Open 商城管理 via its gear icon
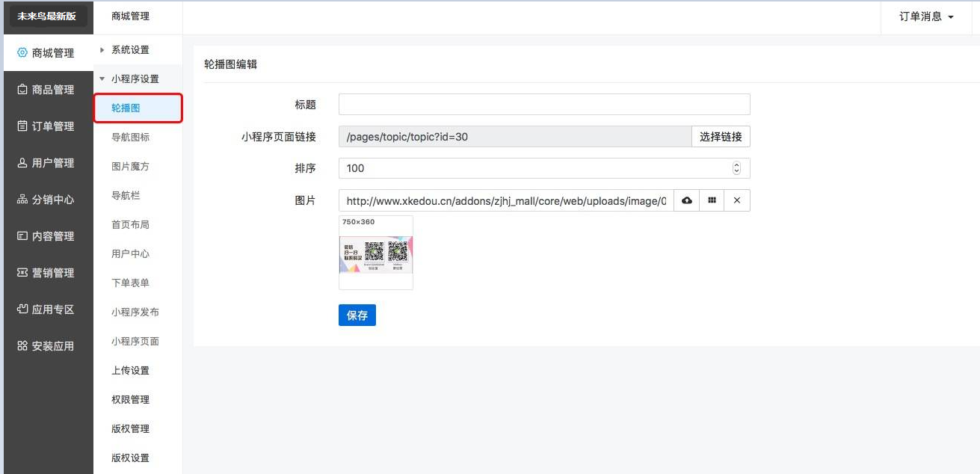The image size is (980, 474). click(22, 53)
